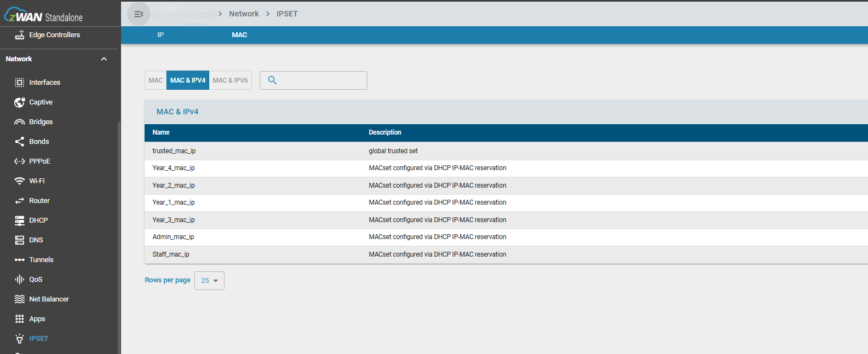Click the zWAN Standalone logo
The width and height of the screenshot is (868, 354).
(43, 15)
